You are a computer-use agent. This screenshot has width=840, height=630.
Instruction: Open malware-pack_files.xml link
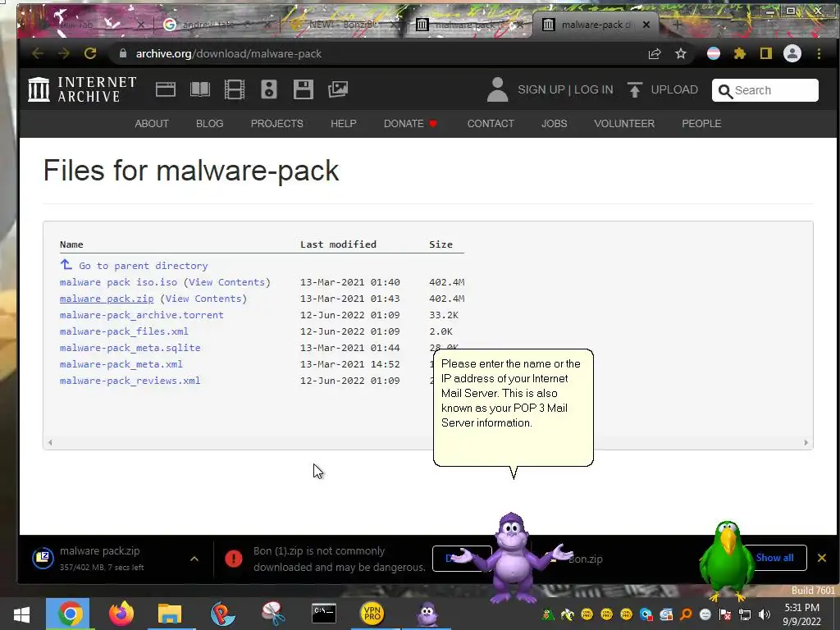124,331
